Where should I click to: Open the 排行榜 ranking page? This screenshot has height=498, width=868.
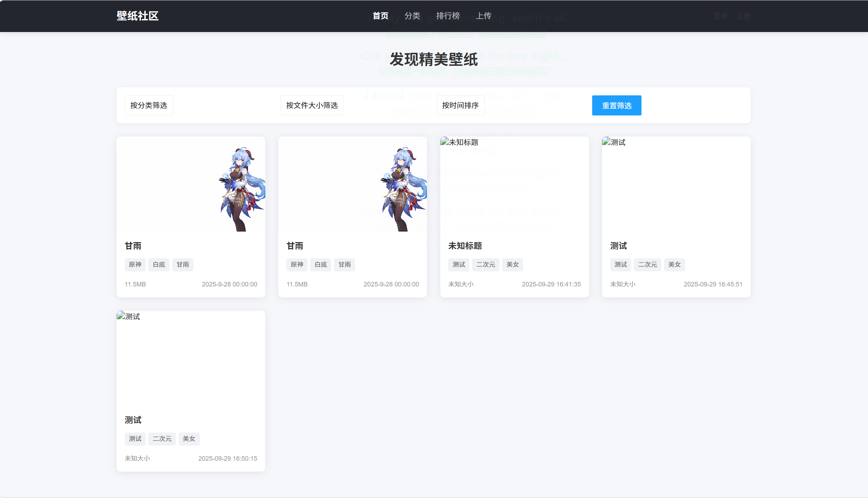[x=448, y=16]
